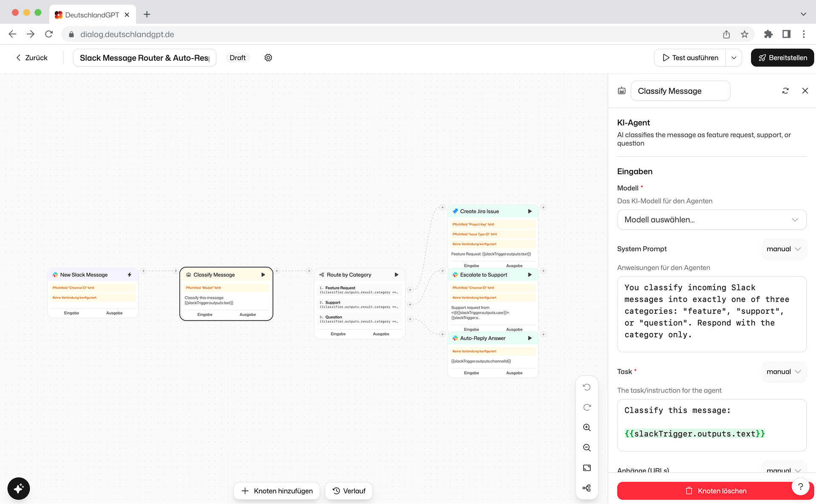Select the Auto-Reply Answer node title
Screen dimensions: 816x504
pyautogui.click(x=483, y=338)
